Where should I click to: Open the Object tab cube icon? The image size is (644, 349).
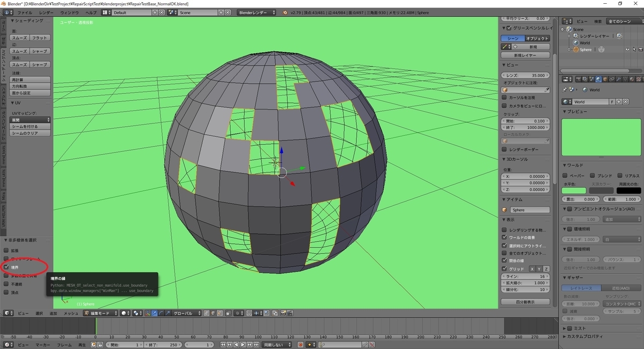pos(605,79)
